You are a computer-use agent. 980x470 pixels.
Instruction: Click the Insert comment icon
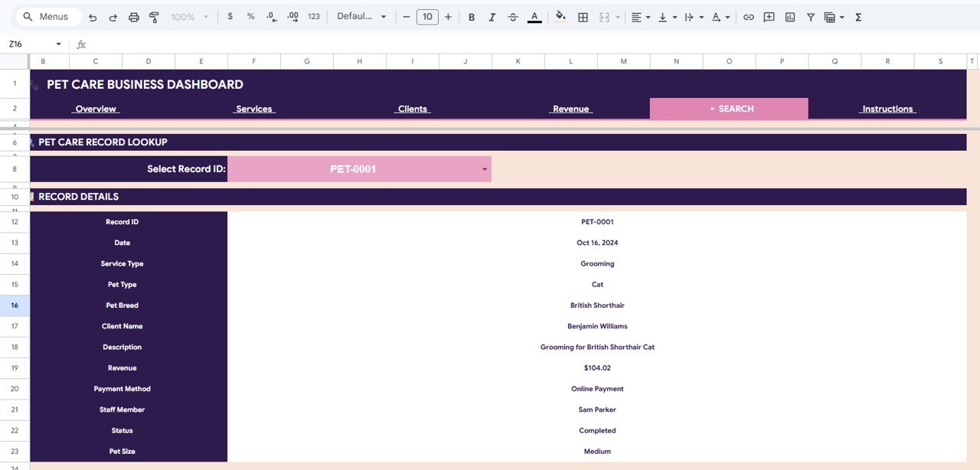[x=768, y=16]
